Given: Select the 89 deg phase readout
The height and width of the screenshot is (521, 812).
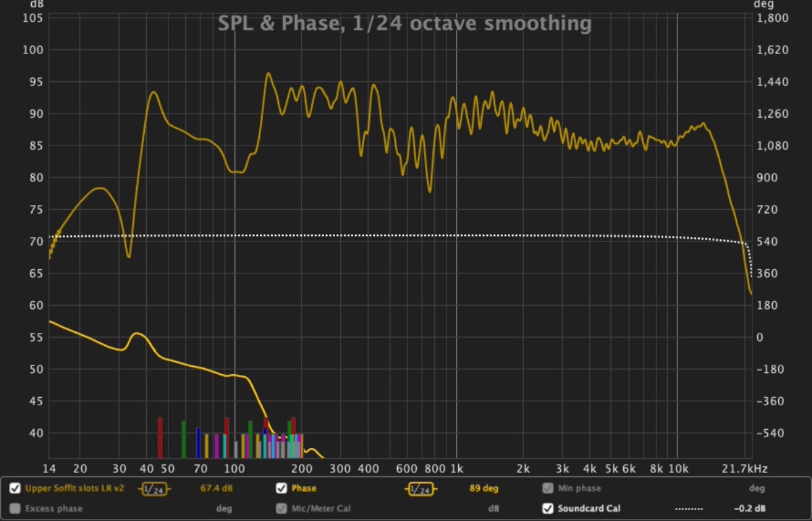Looking at the screenshot, I should coord(483,489).
